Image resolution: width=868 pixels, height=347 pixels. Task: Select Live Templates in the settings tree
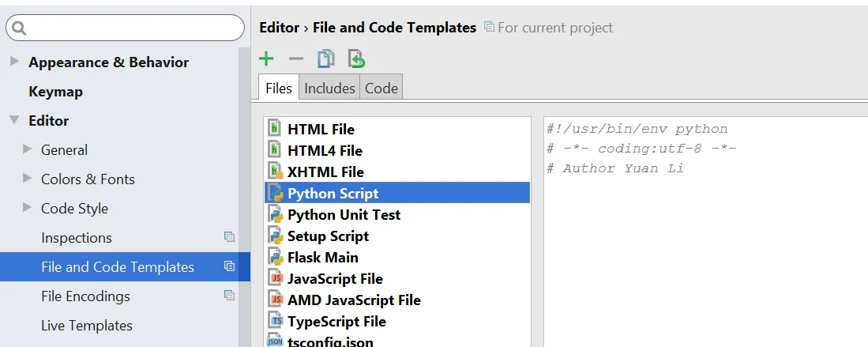coord(87,326)
